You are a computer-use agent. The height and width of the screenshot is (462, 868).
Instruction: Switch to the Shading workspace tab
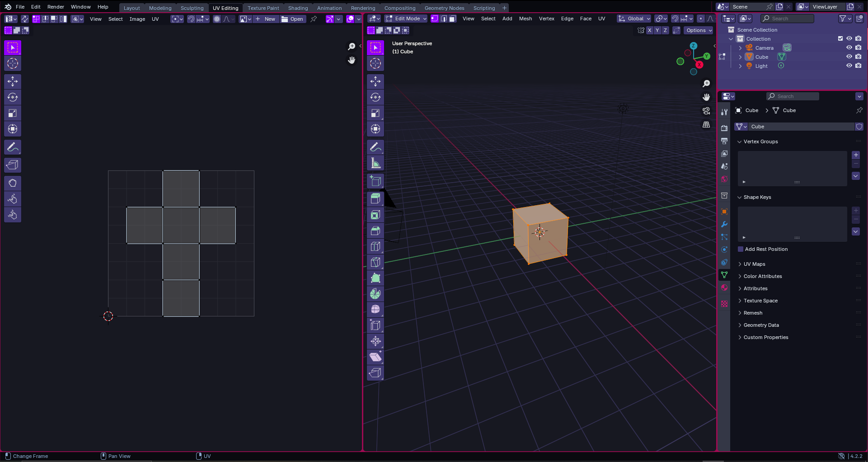298,8
